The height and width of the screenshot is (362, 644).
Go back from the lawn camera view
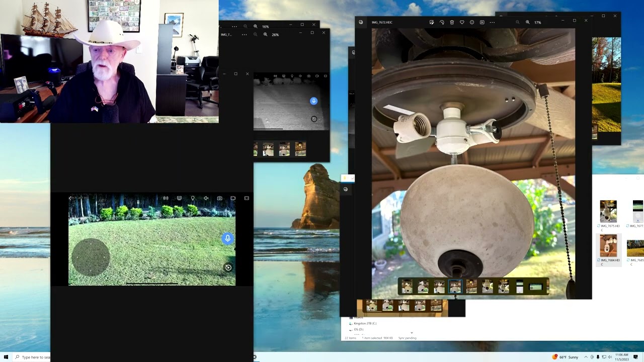(x=70, y=198)
